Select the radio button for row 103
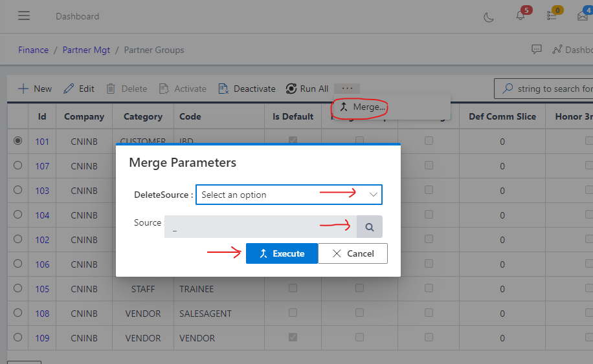 (17, 190)
